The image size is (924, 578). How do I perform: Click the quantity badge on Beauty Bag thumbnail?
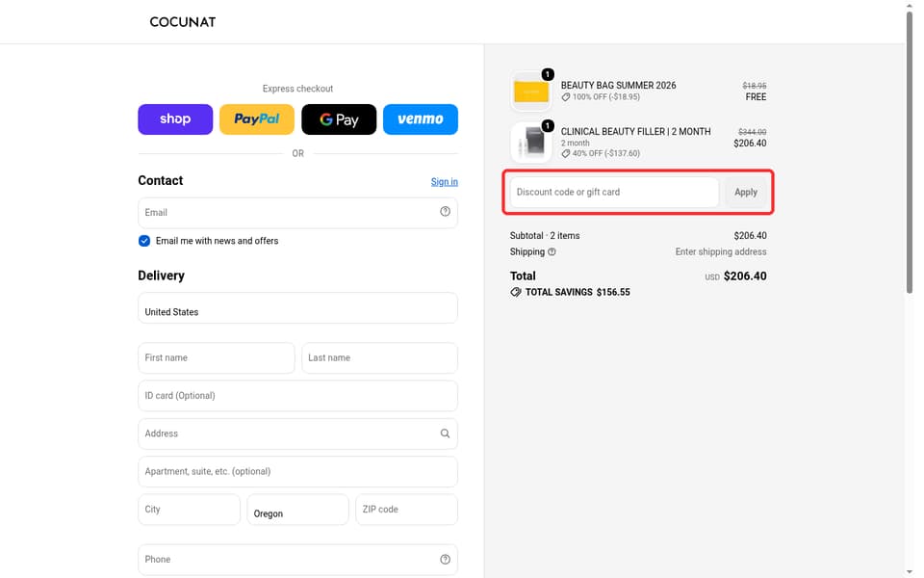[x=548, y=74]
